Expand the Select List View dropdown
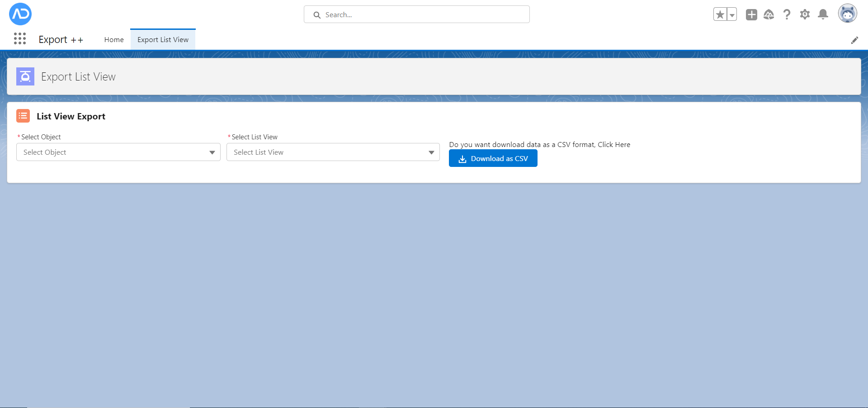 click(333, 152)
